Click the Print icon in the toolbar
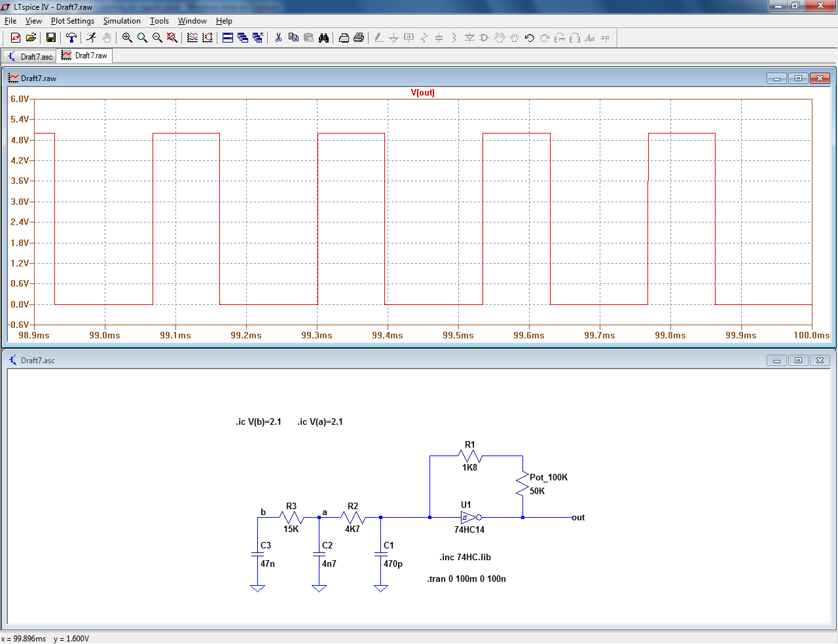838x644 pixels. (x=359, y=38)
